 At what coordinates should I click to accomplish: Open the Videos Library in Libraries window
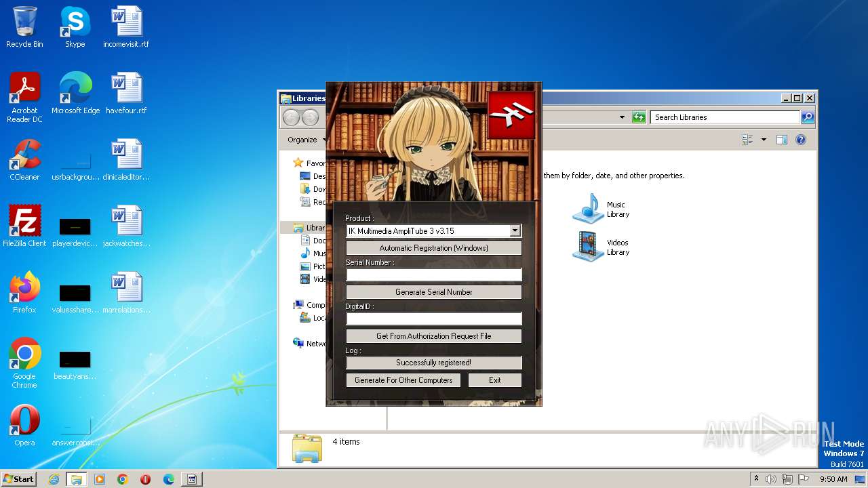pyautogui.click(x=601, y=247)
